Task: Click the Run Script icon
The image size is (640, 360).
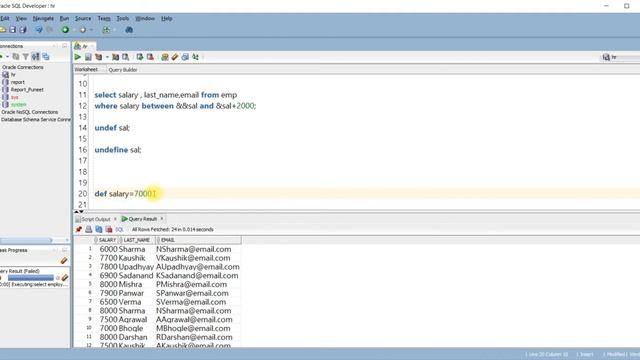Action: coord(88,57)
